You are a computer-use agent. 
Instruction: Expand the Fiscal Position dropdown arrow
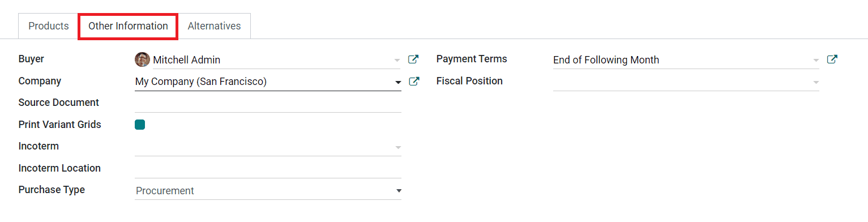tap(815, 82)
